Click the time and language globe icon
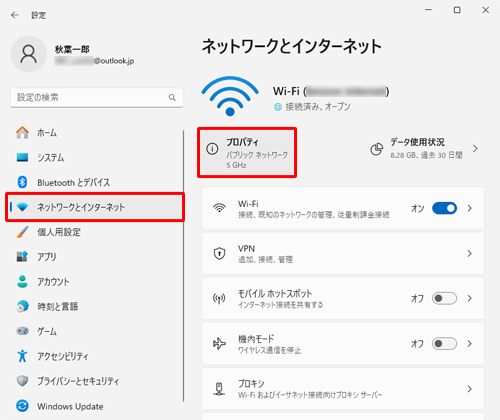This screenshot has height=420, width=500. (22, 306)
